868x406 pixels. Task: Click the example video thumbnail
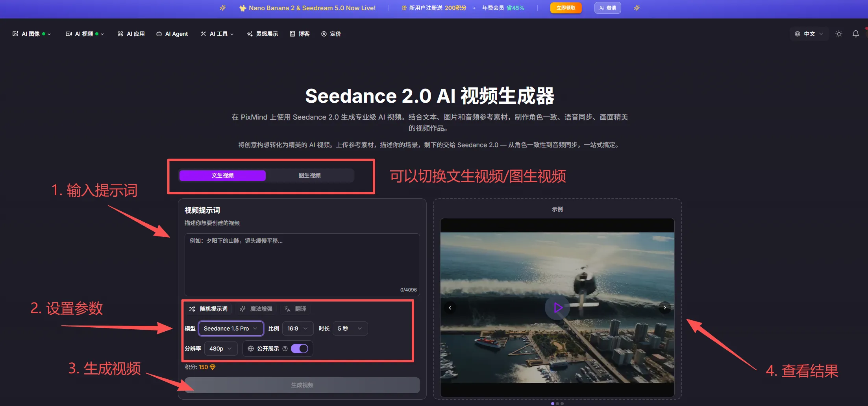(557, 308)
